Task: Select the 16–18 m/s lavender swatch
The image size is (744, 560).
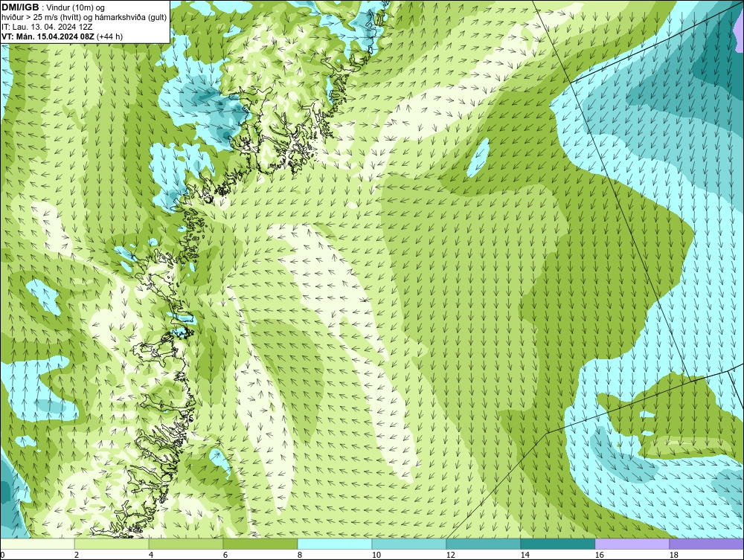Action: 632,544
